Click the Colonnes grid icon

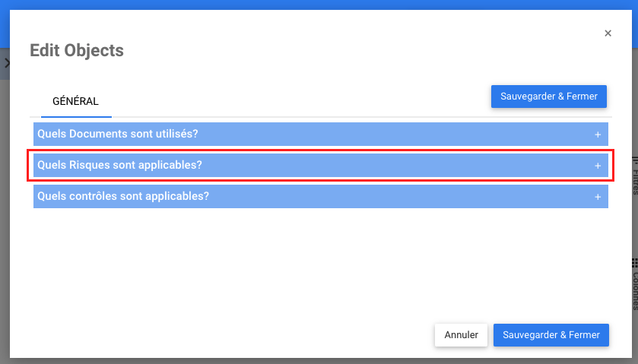(633, 263)
